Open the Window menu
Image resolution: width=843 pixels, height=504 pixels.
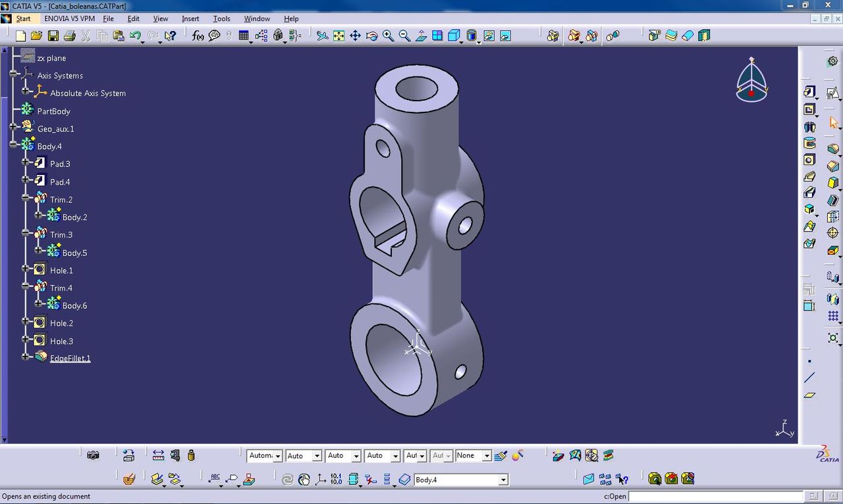[257, 18]
